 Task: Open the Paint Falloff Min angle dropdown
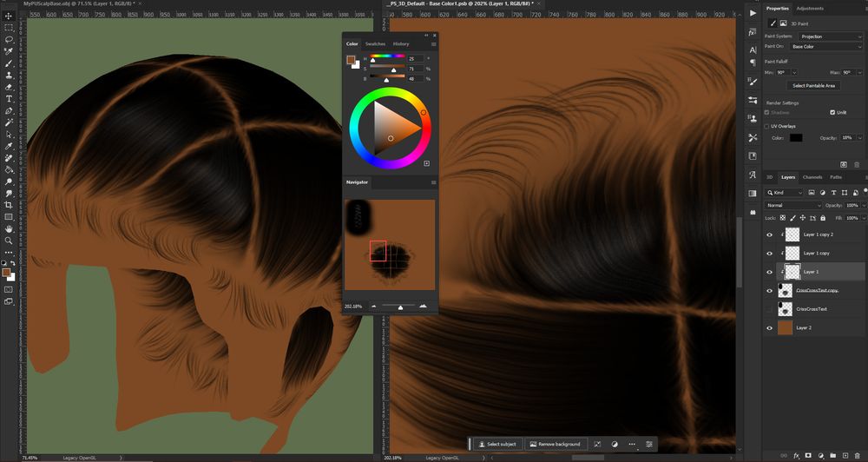(x=794, y=73)
